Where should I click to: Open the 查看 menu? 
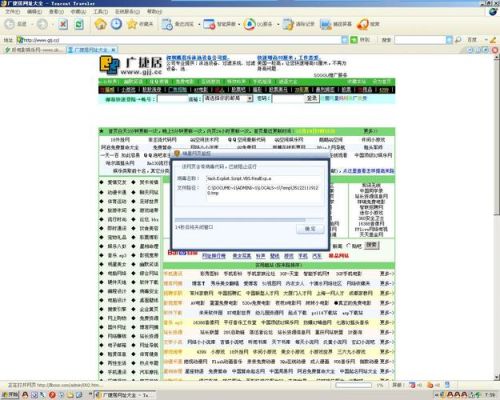pos(56,12)
